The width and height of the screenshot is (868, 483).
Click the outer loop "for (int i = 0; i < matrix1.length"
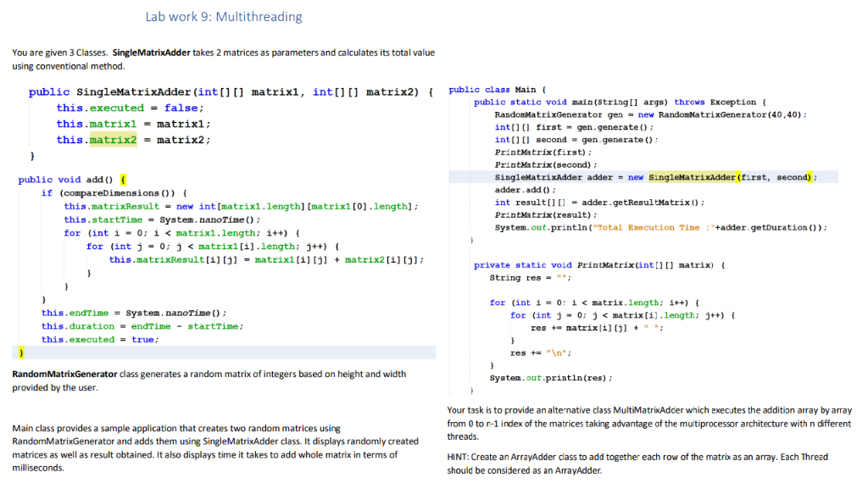pos(181,233)
